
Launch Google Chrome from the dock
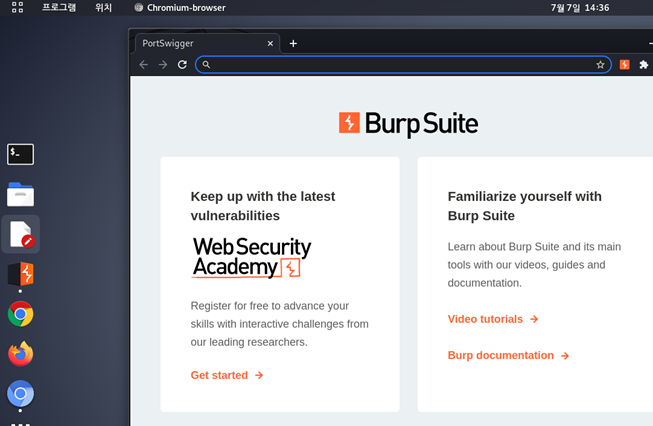[x=20, y=314]
